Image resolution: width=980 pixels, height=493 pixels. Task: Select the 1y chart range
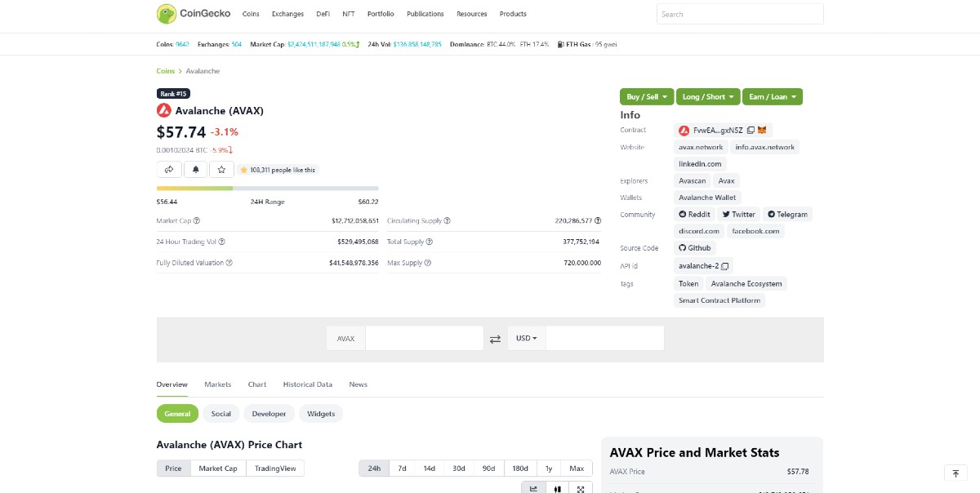[x=549, y=469]
